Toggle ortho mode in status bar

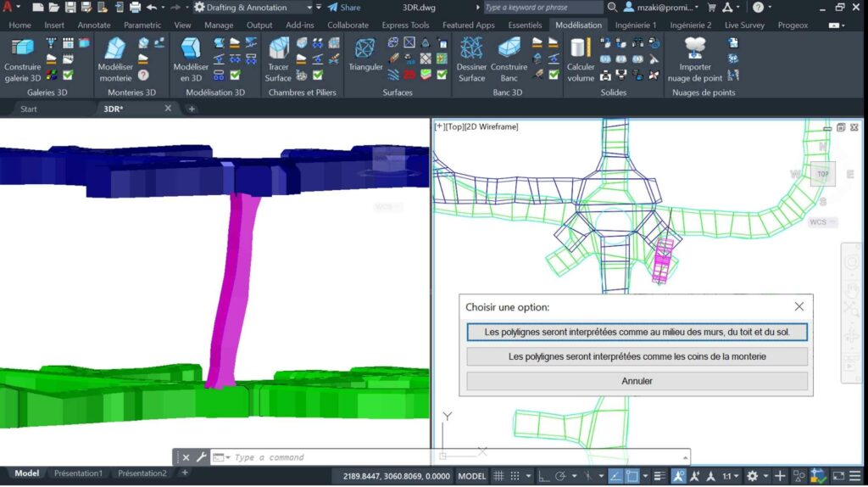click(x=544, y=475)
